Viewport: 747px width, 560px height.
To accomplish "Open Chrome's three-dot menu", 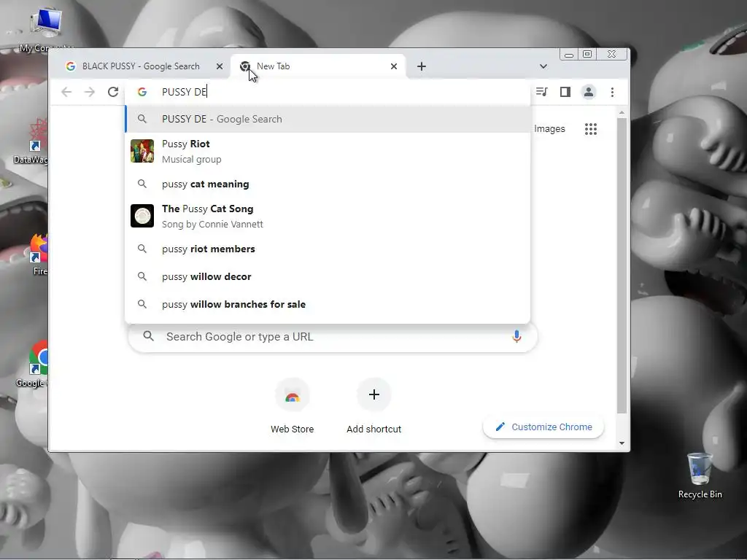I will pos(612,92).
